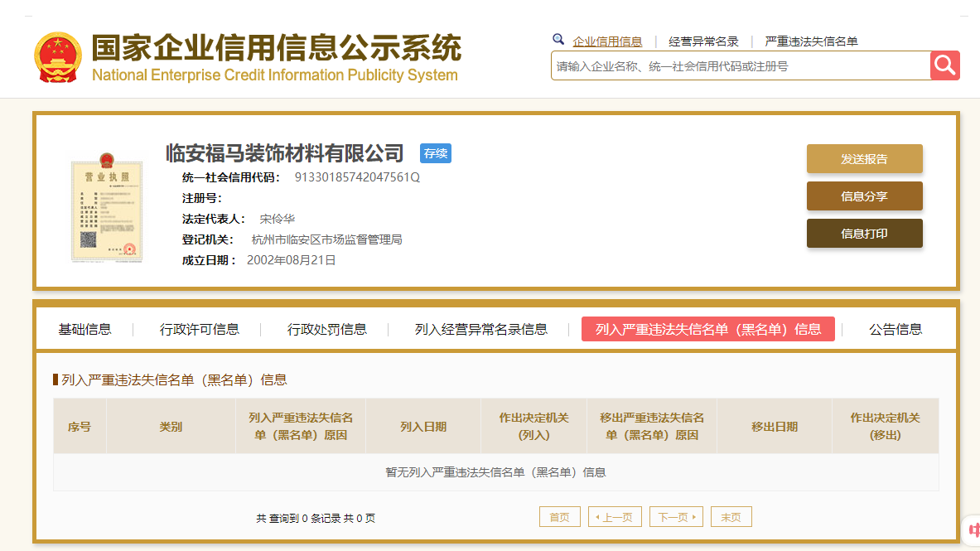Click the national emblem logo

click(57, 57)
